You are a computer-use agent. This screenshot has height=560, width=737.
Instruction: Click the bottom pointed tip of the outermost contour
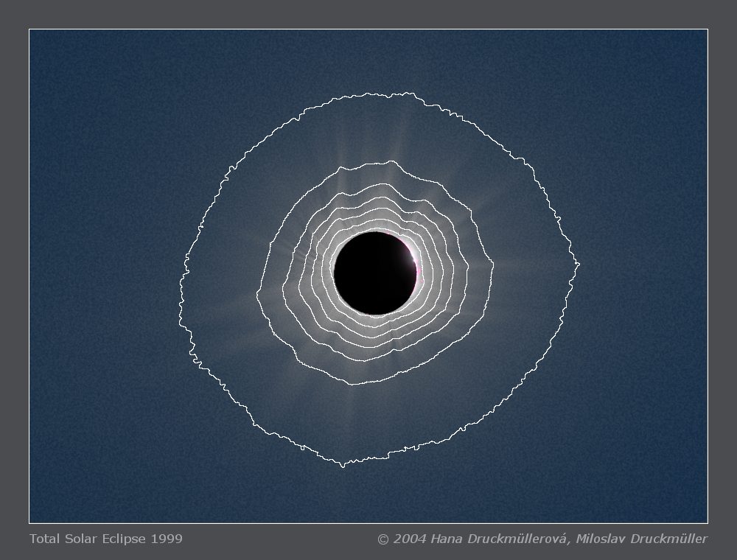tap(342, 466)
